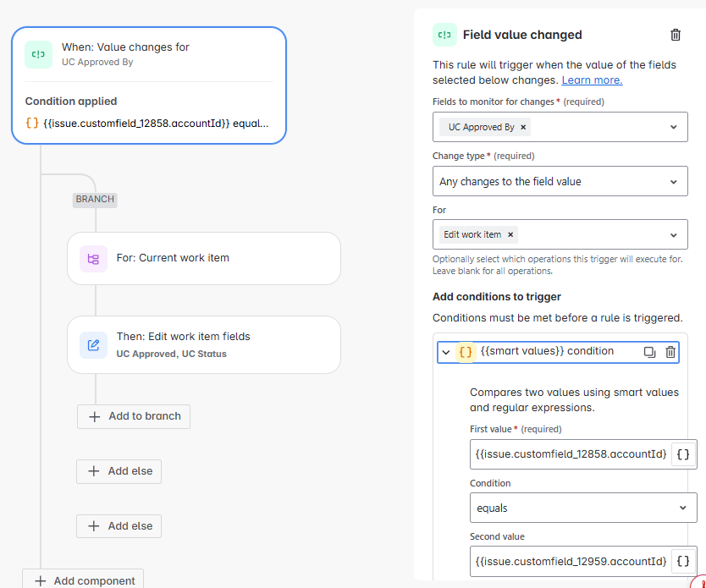Click the second Add else button
This screenshot has width=706, height=588.
point(119,526)
